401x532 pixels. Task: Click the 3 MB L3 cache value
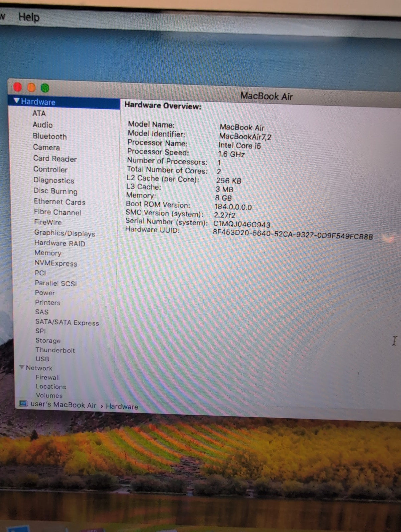click(224, 189)
